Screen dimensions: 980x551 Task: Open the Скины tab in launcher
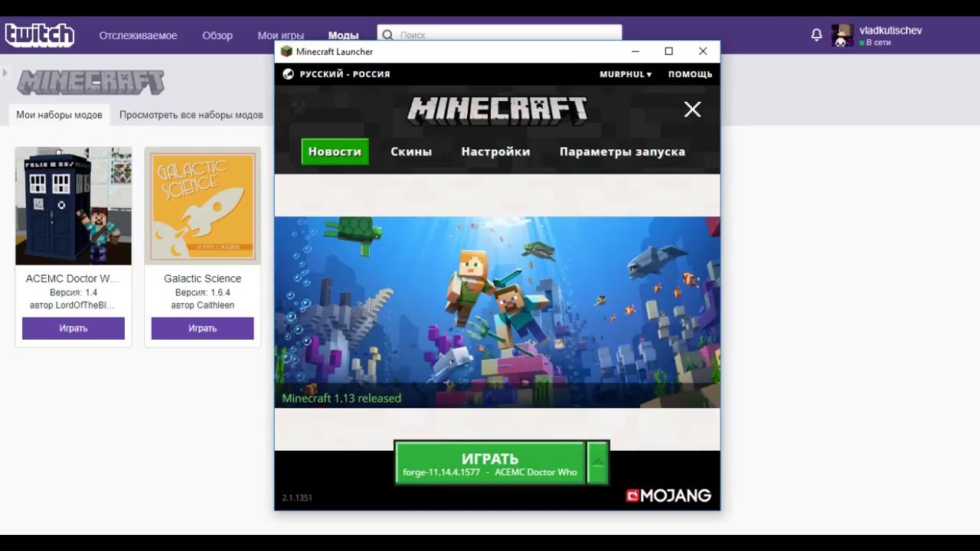tap(411, 152)
